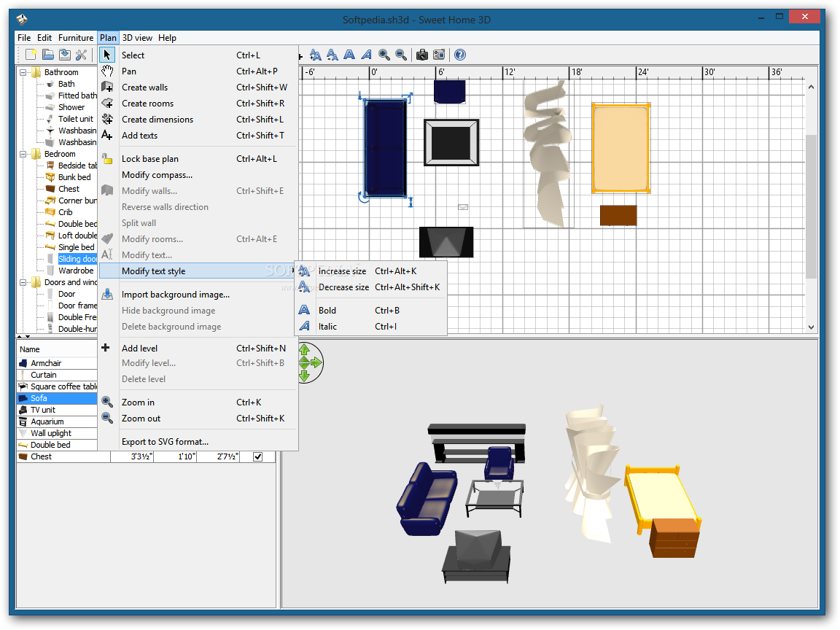Select Bold in the text style submenu
The height and width of the screenshot is (630, 840).
[x=327, y=311]
